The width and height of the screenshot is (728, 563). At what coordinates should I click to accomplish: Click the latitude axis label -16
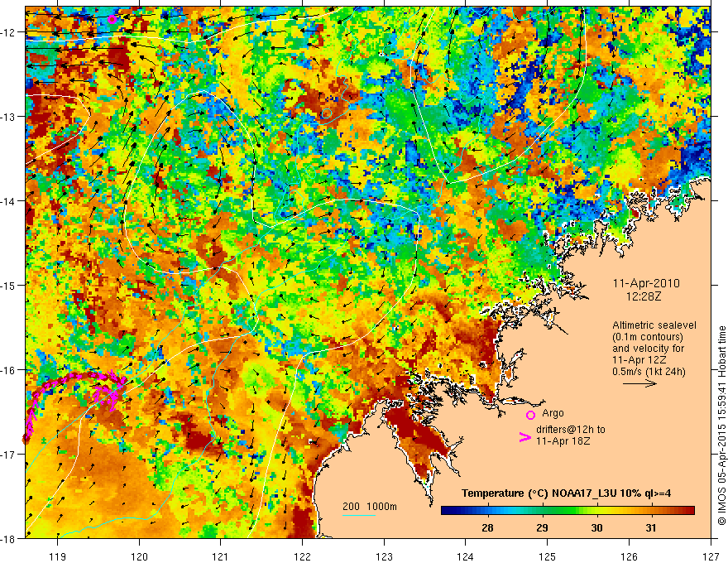8,370
